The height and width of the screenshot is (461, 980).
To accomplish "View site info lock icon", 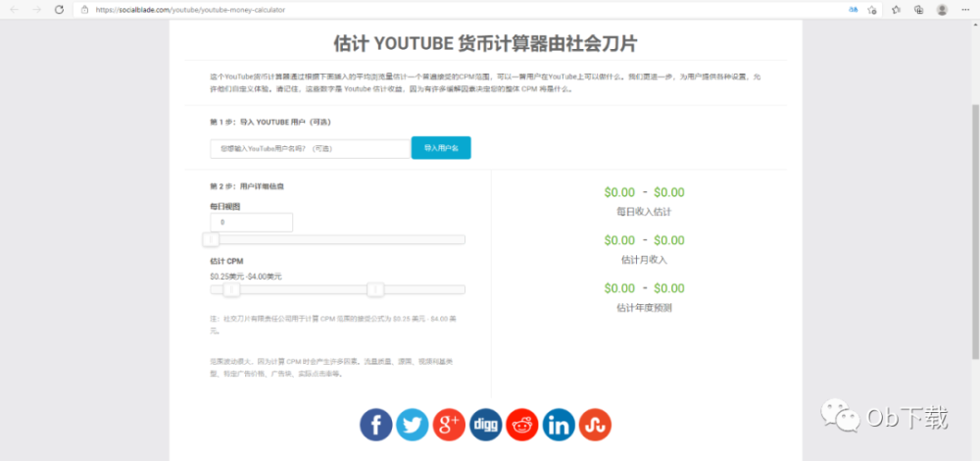I will pos(85,10).
